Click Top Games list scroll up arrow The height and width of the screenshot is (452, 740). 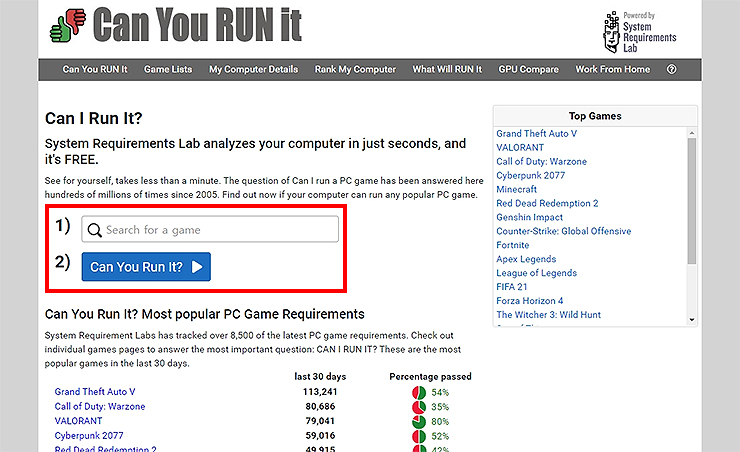tap(692, 133)
